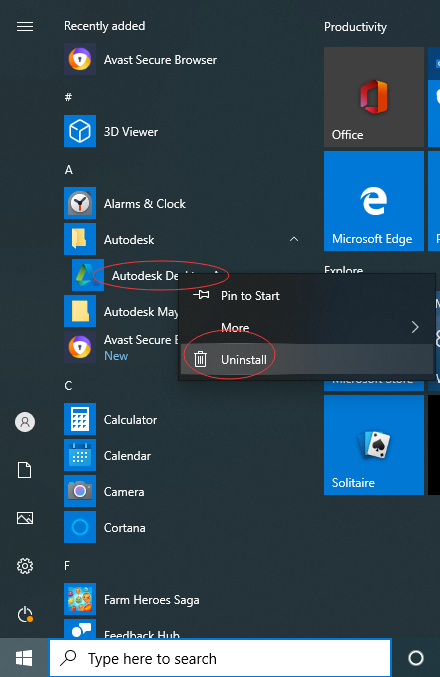This screenshot has width=440, height=677.
Task: Open the More context menu entry
Action: coord(307,327)
